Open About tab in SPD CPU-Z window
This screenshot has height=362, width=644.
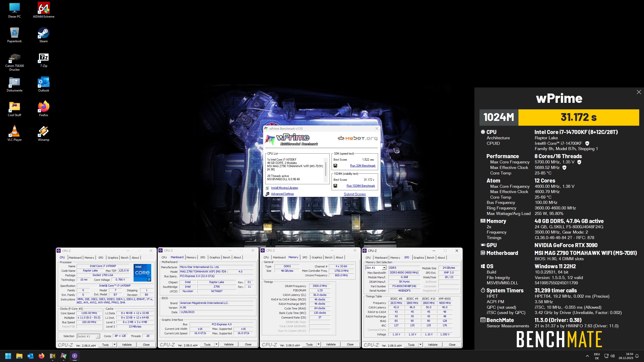[441, 258]
